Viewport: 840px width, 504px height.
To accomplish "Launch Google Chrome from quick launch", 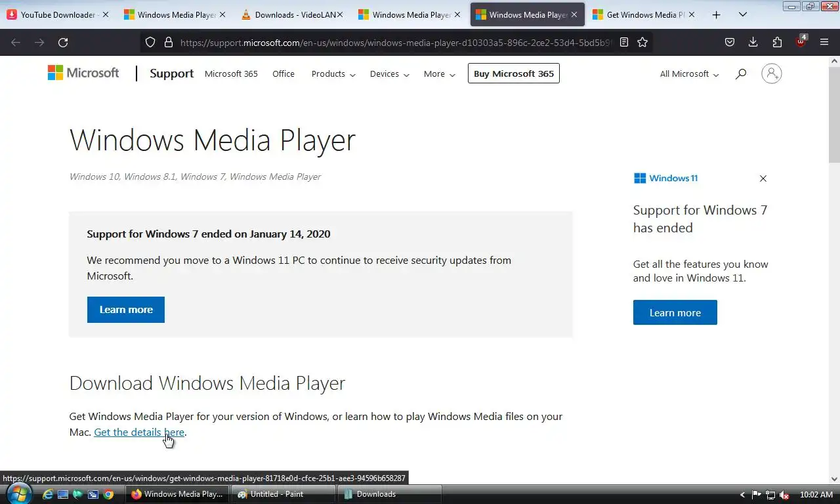I will click(x=108, y=494).
